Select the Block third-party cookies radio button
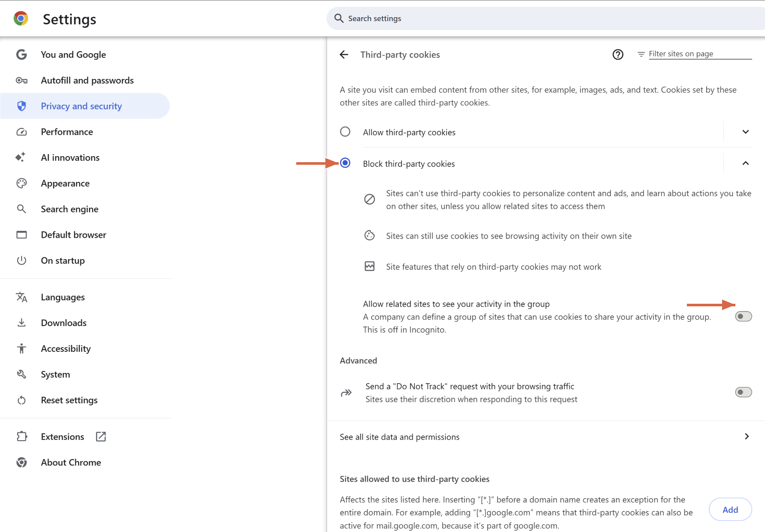The height and width of the screenshot is (532, 765). tap(345, 163)
